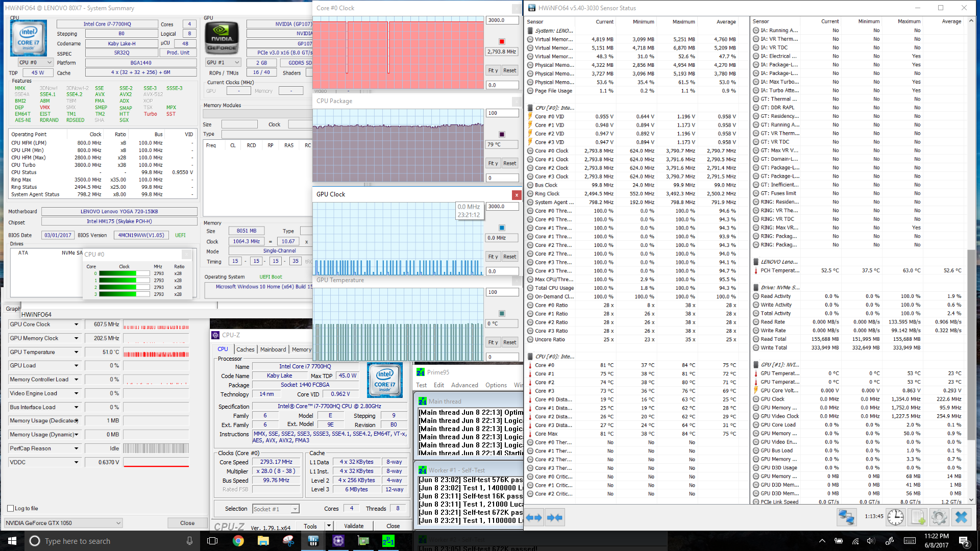Switch to the CPU-Z taskbar icon
This screenshot has height=551, width=980.
coord(338,541)
